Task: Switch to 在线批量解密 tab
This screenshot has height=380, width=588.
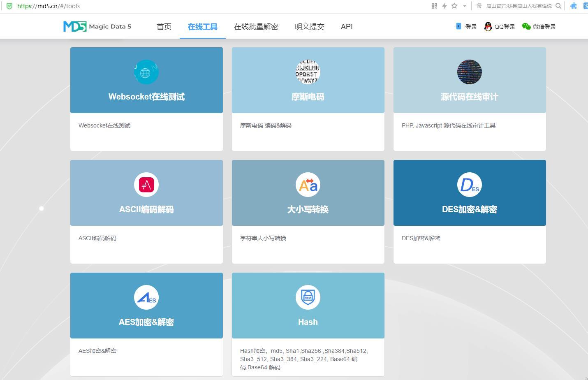Action: (x=256, y=27)
